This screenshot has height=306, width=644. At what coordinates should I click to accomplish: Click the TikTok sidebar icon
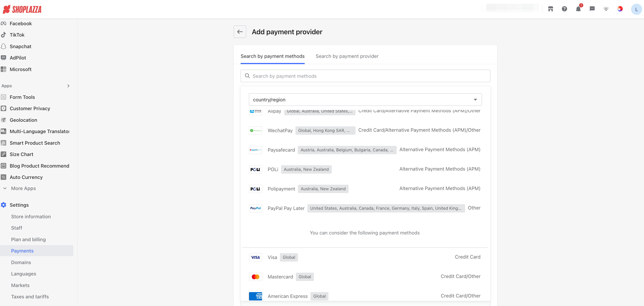(3, 35)
